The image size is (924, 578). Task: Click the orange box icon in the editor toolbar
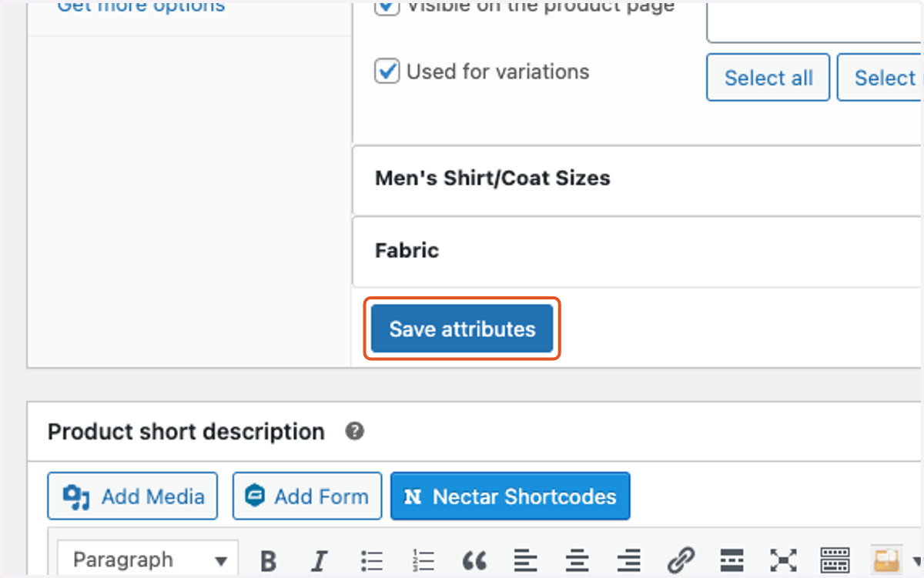coord(885,560)
